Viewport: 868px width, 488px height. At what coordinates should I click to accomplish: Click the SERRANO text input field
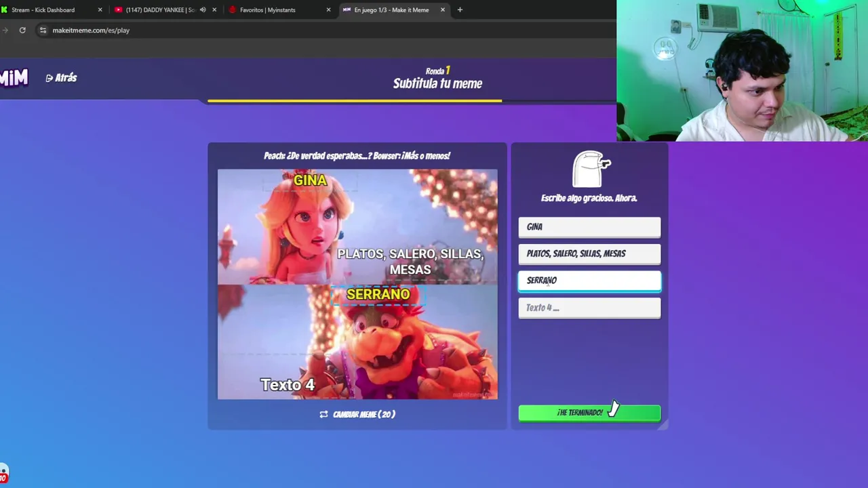tap(589, 281)
